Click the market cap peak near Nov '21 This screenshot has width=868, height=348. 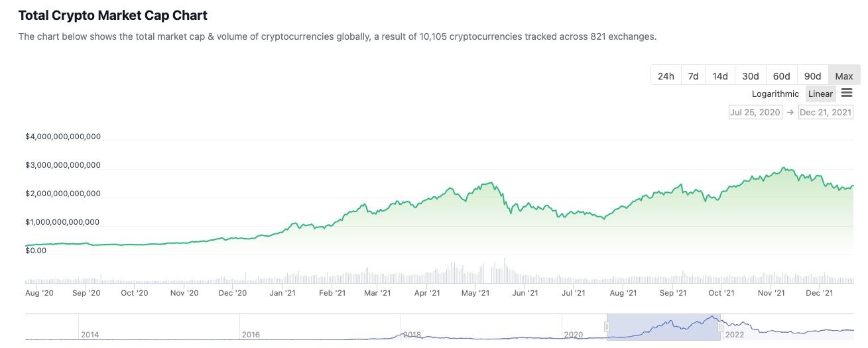785,168
